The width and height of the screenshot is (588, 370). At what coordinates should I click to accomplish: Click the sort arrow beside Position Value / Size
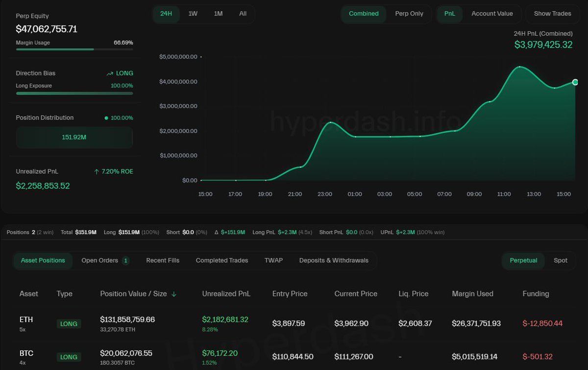click(173, 294)
